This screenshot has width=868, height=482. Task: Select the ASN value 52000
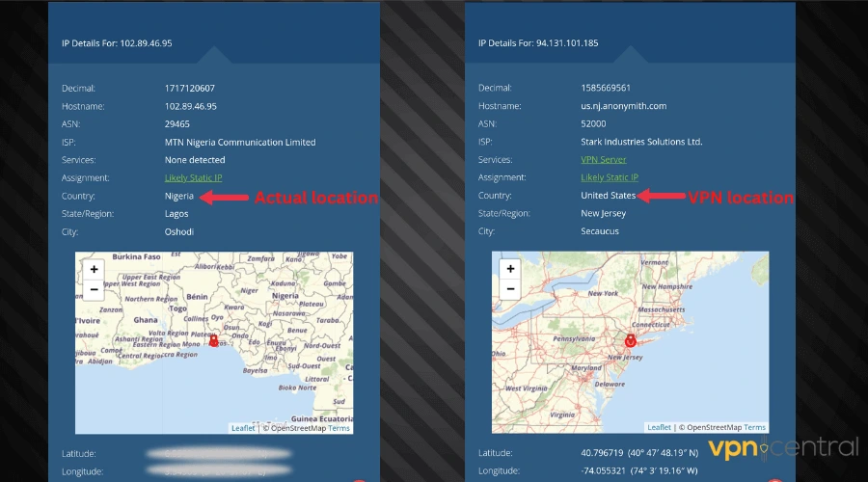click(x=593, y=123)
